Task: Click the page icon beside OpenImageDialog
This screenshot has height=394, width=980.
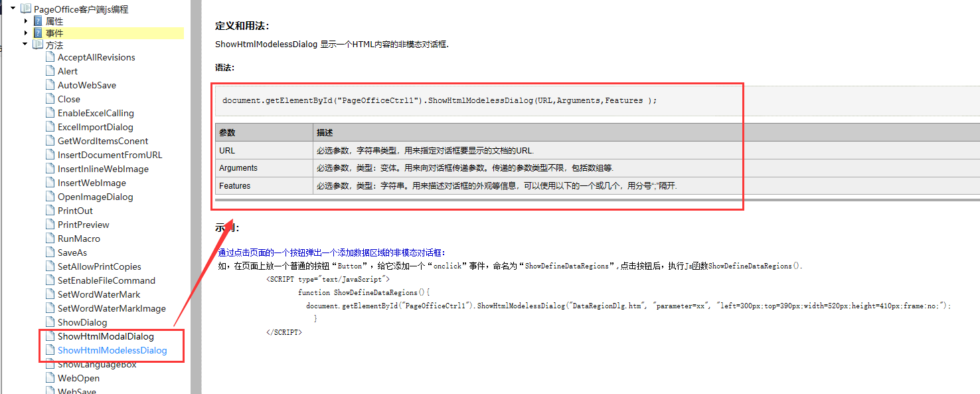Action: [50, 197]
